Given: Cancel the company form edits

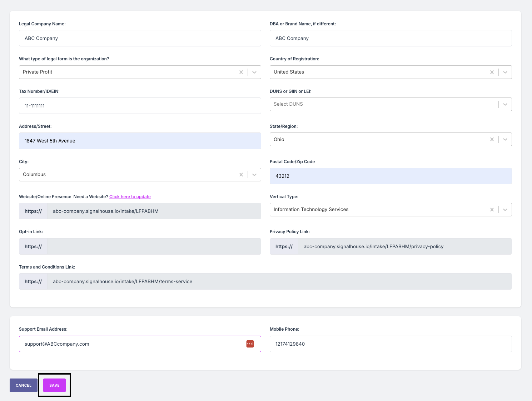Looking at the screenshot, I should click(24, 385).
